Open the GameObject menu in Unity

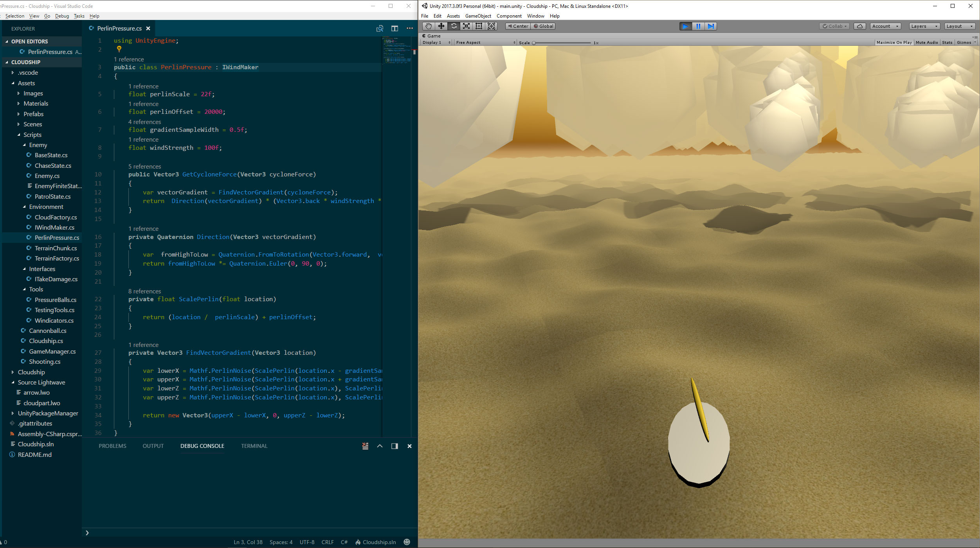coord(478,16)
